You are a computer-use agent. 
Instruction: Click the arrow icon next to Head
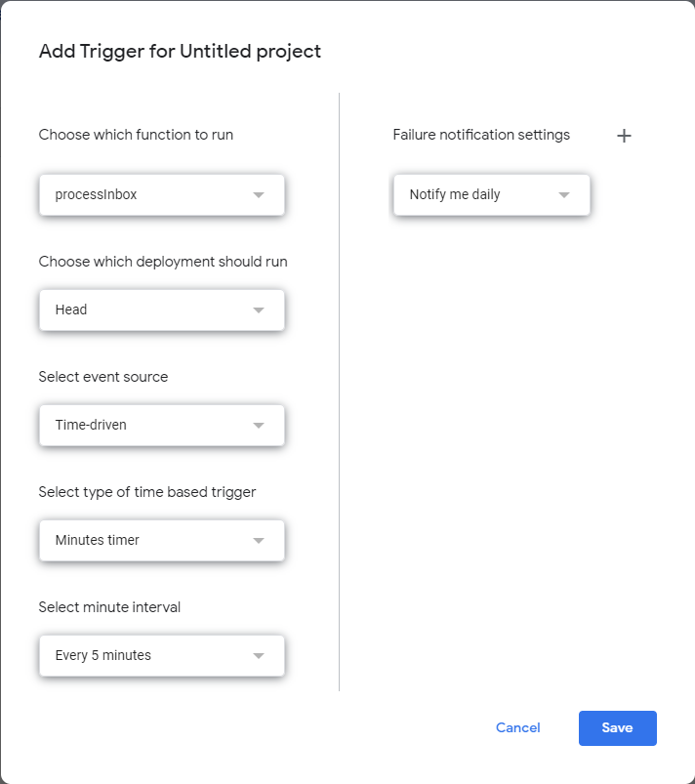[x=259, y=310]
